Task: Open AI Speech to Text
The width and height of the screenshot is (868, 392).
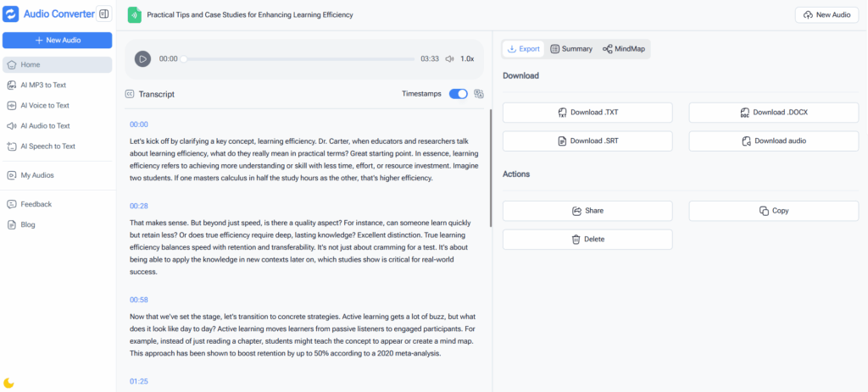Action: pyautogui.click(x=57, y=146)
